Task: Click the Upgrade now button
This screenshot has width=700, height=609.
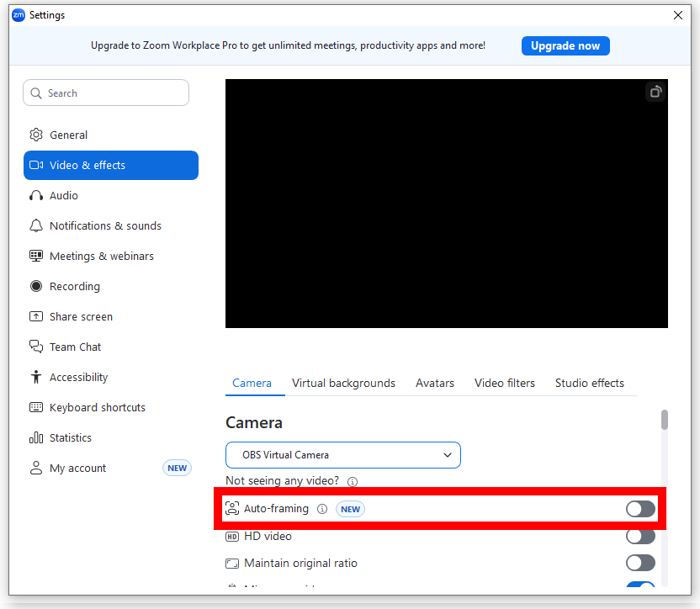Action: (x=565, y=45)
